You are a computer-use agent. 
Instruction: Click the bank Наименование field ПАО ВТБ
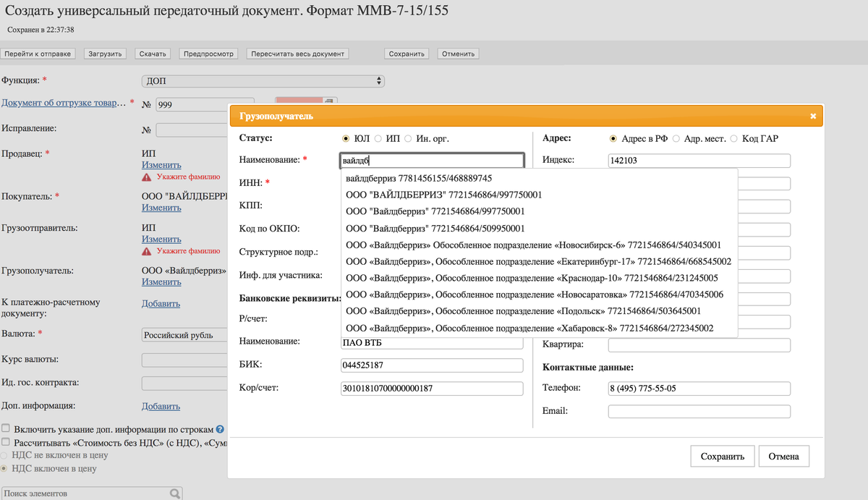(432, 343)
